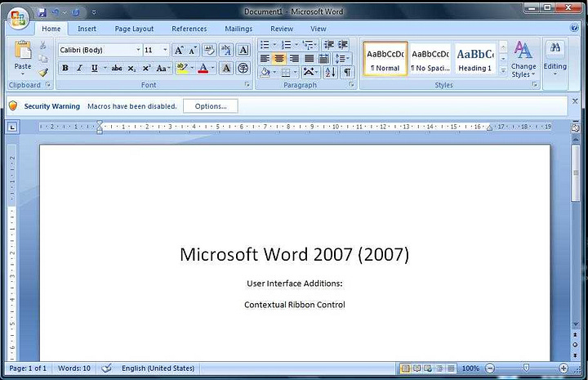The width and height of the screenshot is (588, 380).
Task: Go to the References tab
Action: (x=189, y=29)
